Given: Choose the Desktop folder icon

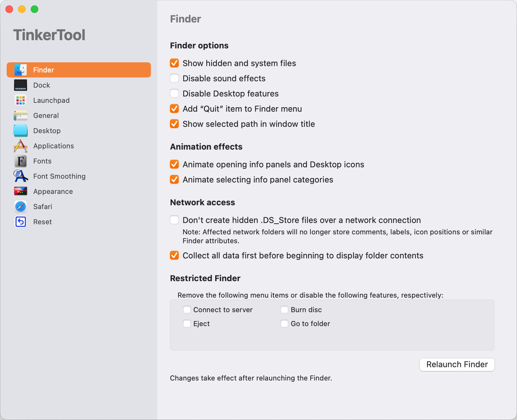Looking at the screenshot, I should coord(21,131).
